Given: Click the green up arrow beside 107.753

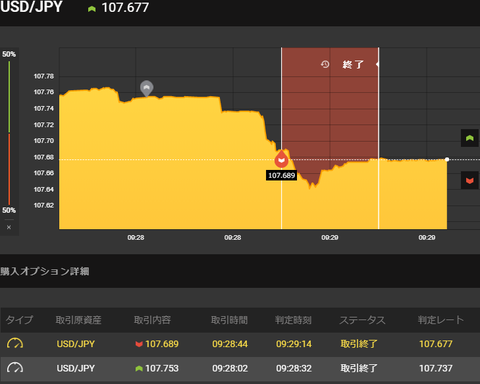Looking at the screenshot, I should pos(139,368).
